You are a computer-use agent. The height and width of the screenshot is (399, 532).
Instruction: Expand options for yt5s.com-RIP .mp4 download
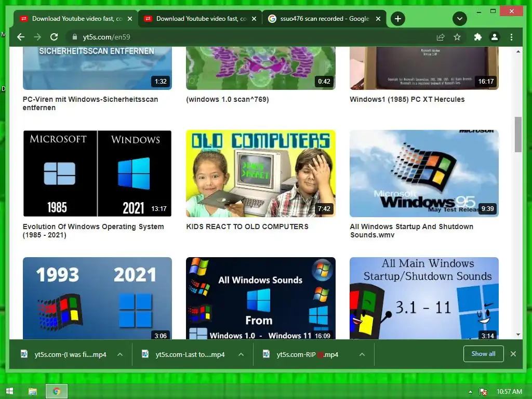[362, 354]
